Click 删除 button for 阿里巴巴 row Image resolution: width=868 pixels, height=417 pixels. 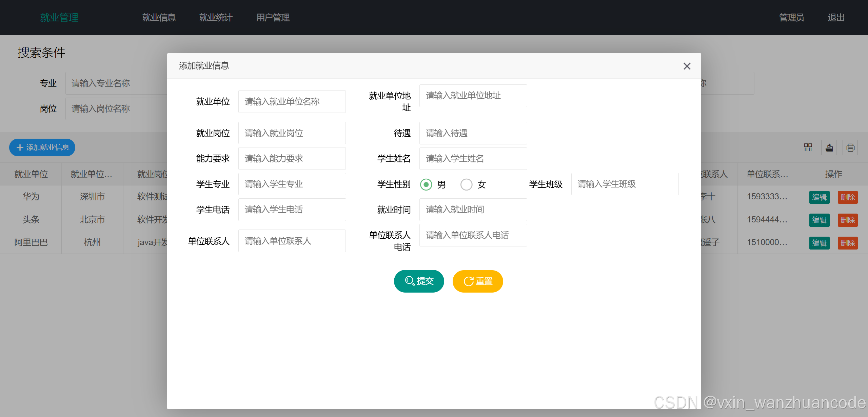847,243
